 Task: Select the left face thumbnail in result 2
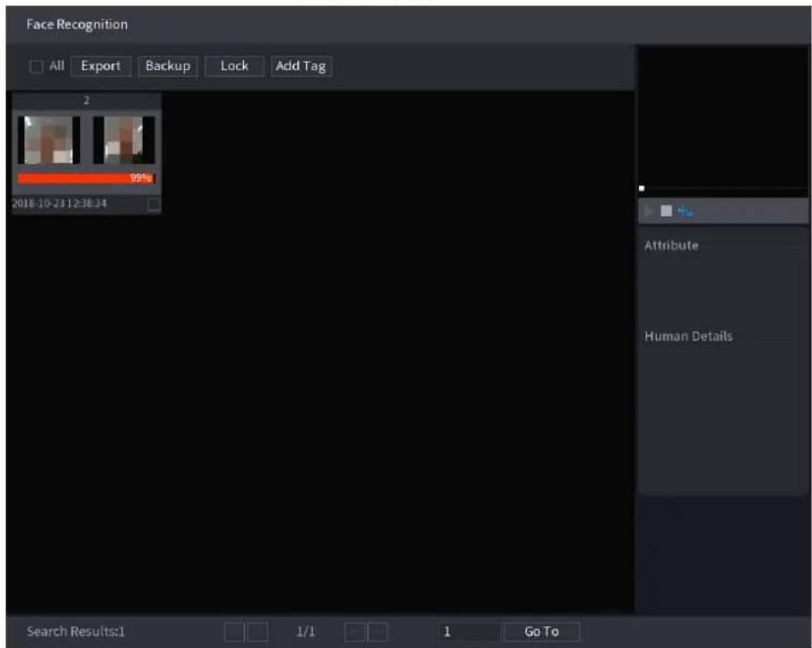[x=48, y=139]
